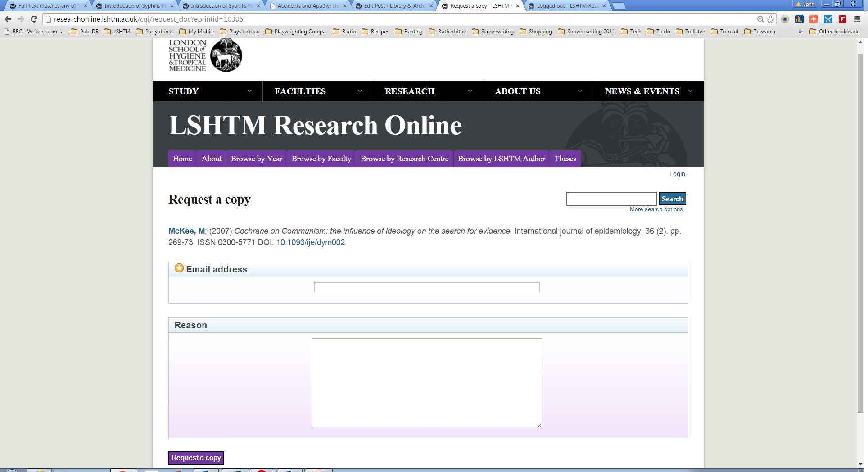Open the Chrome hamburger menu

pyautogui.click(x=858, y=19)
